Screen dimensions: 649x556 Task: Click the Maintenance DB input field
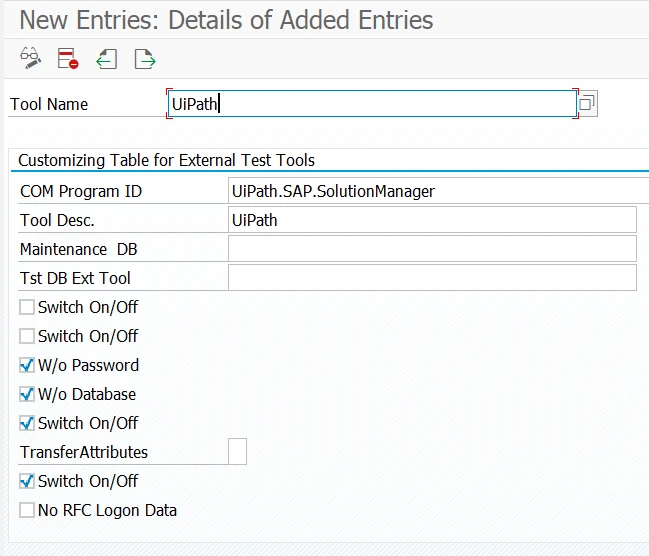(x=432, y=249)
